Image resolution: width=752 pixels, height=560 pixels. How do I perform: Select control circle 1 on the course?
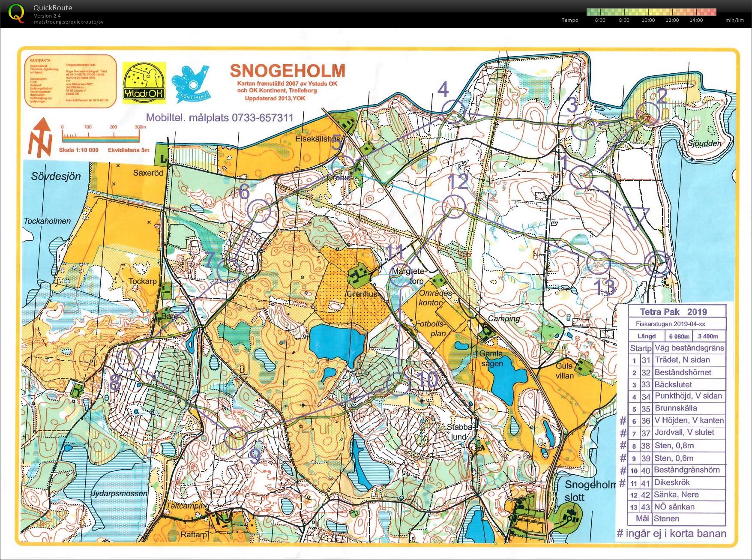(581, 177)
